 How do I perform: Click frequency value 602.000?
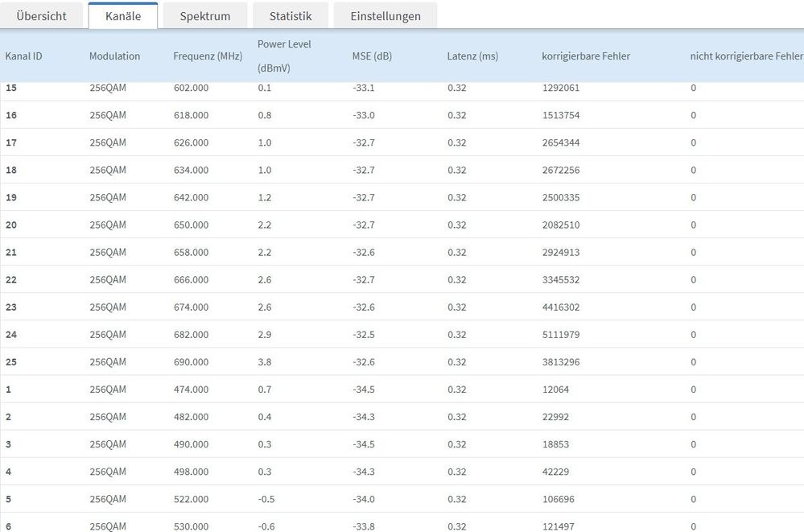[x=191, y=88]
